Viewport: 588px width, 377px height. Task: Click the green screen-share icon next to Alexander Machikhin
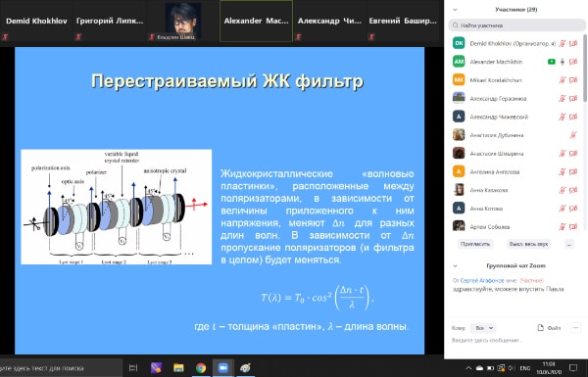(551, 62)
